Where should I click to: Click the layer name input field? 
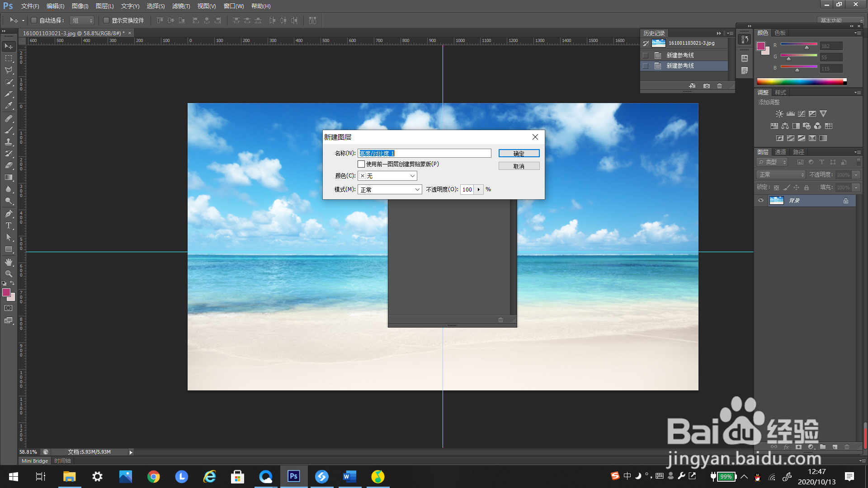[x=424, y=154]
